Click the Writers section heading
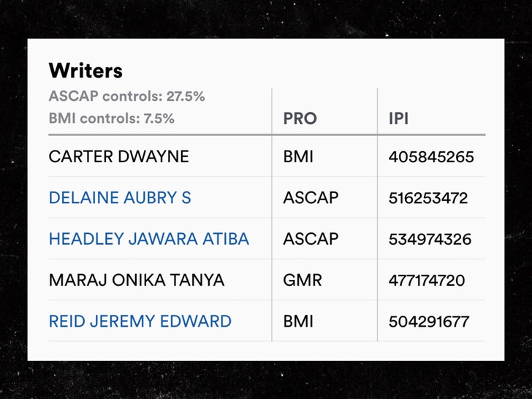This screenshot has height=399, width=532. [x=85, y=71]
